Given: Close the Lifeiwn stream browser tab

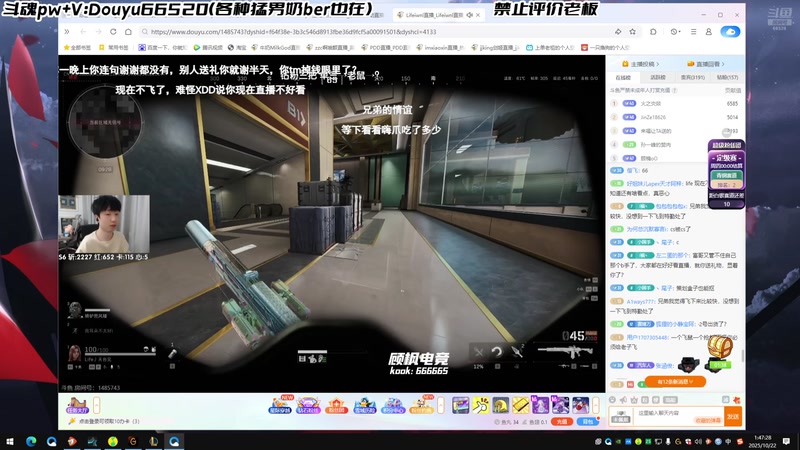Looking at the screenshot, I should 478,15.
